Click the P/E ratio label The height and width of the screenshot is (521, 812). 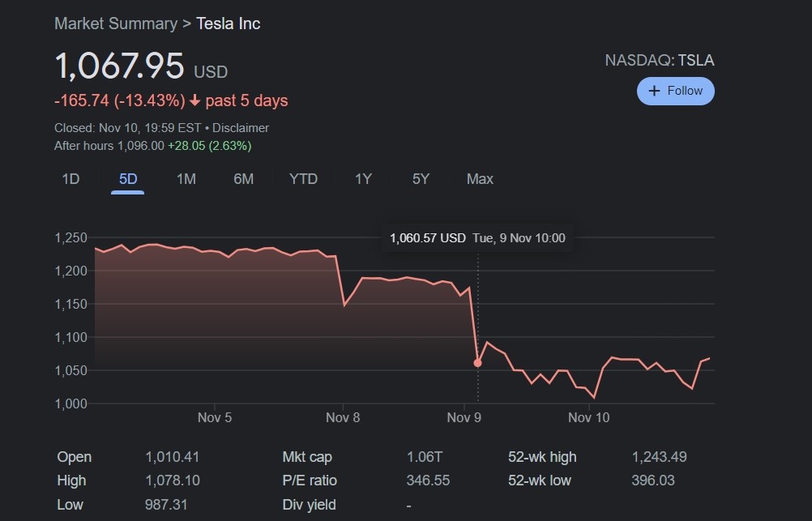[310, 480]
